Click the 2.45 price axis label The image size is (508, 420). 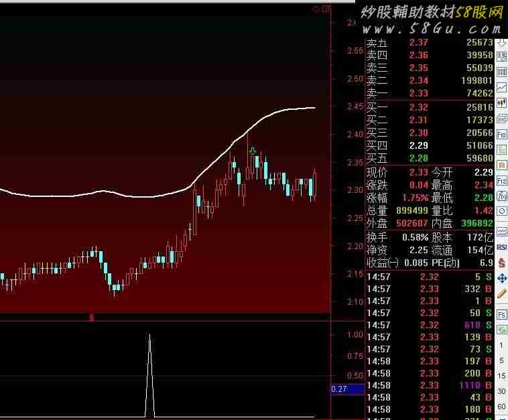tap(355, 107)
